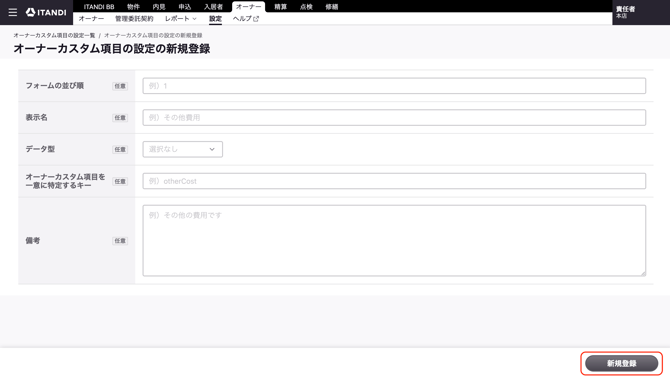Click the 任意 badge beside 備考
The height and width of the screenshot is (378, 670).
(x=120, y=241)
